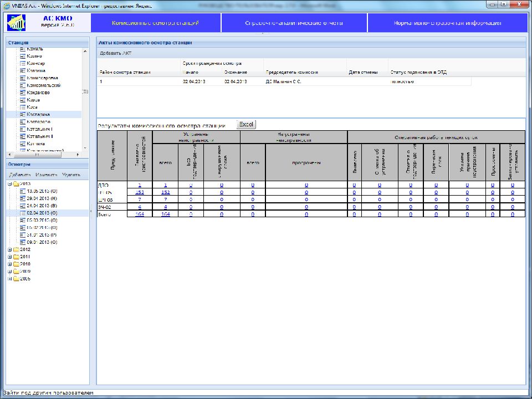Click the 2012 folder icon
Viewport: 532px width, 399px height.
pos(16,249)
